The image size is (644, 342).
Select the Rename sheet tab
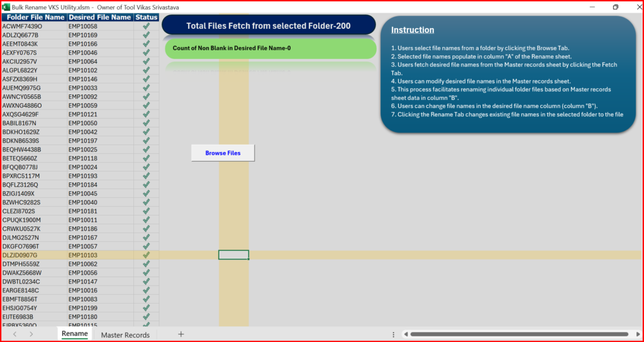tap(74, 334)
